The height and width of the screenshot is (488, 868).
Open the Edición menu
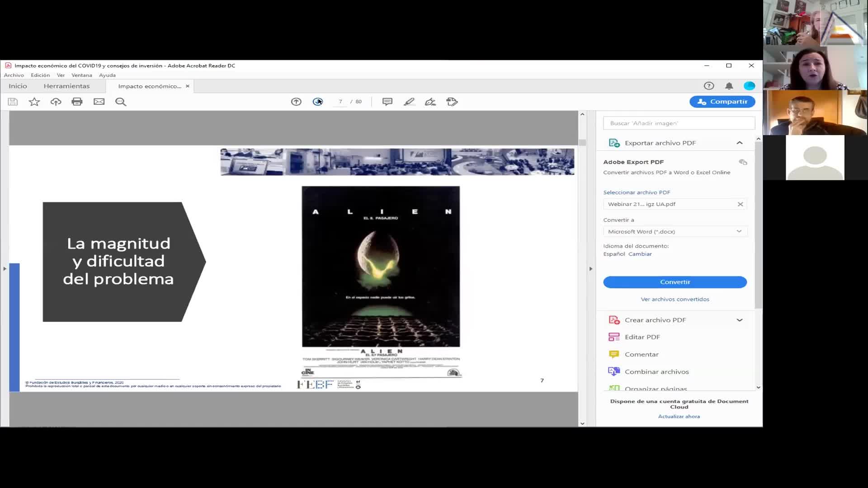[40, 75]
